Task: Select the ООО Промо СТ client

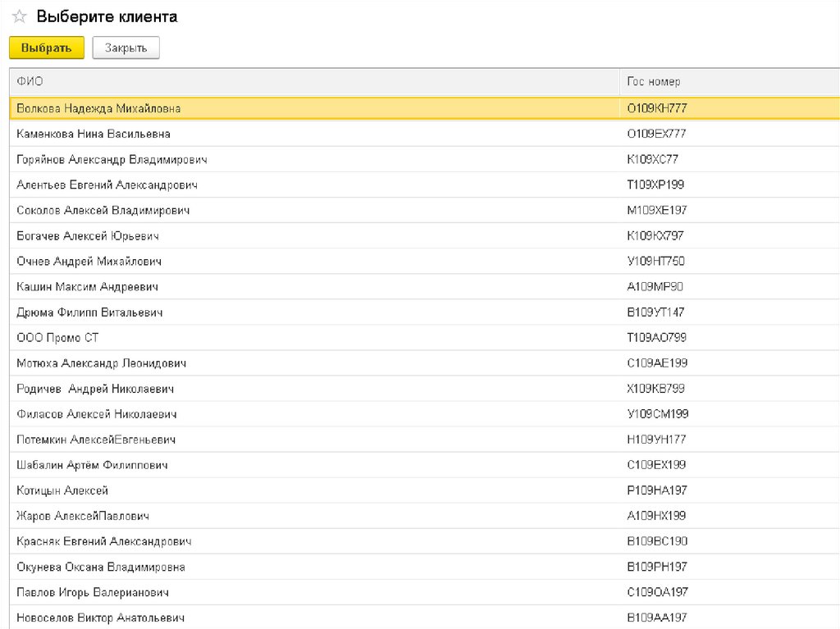Action: point(57,337)
